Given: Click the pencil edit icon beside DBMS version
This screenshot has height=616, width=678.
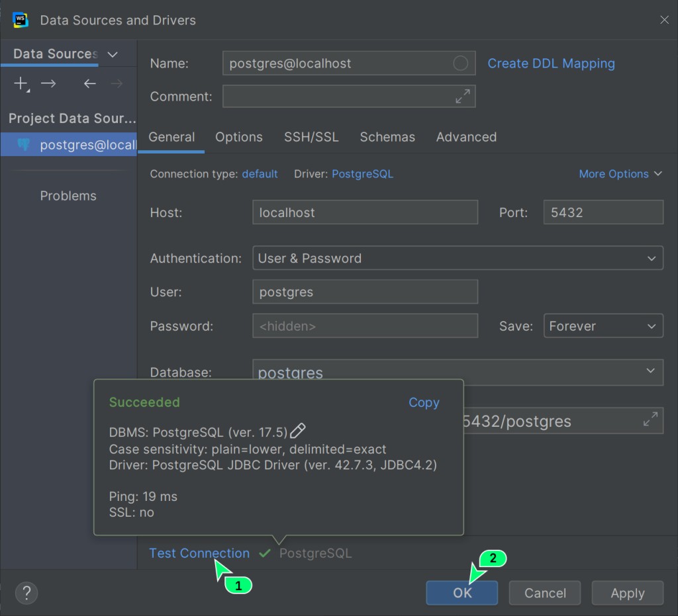Looking at the screenshot, I should click(298, 431).
